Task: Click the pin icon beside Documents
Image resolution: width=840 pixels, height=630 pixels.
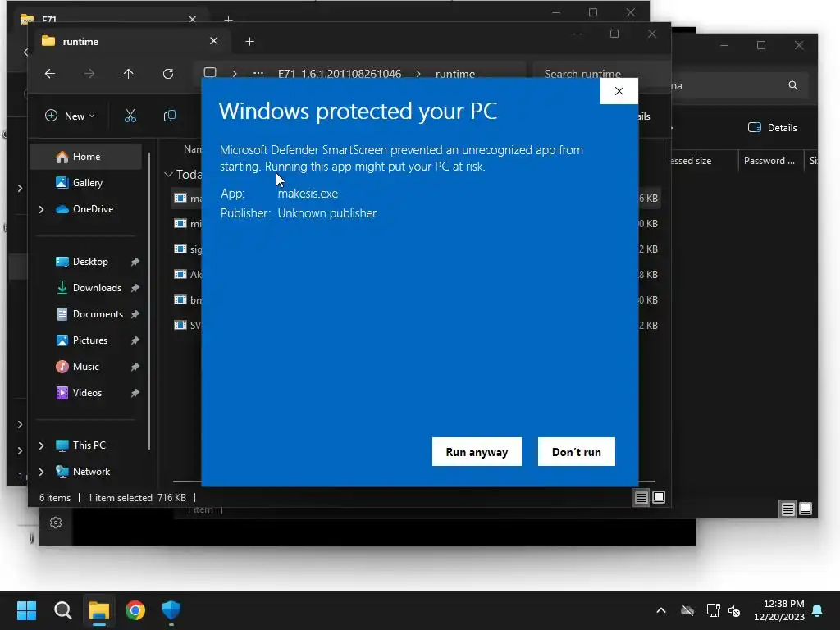Action: click(x=135, y=314)
